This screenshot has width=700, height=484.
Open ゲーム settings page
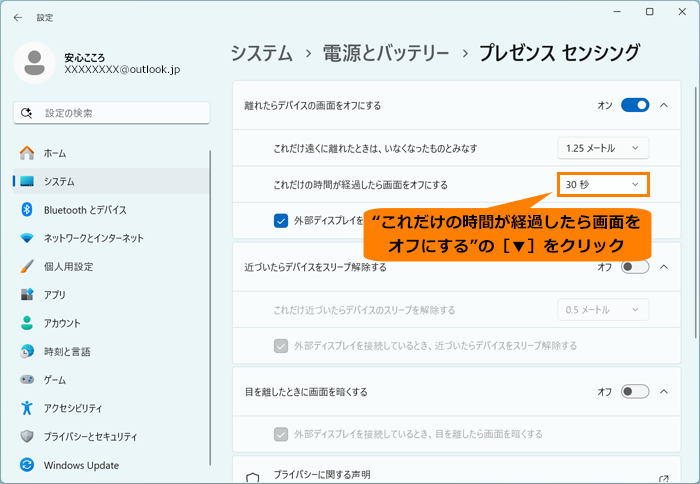(x=111, y=380)
